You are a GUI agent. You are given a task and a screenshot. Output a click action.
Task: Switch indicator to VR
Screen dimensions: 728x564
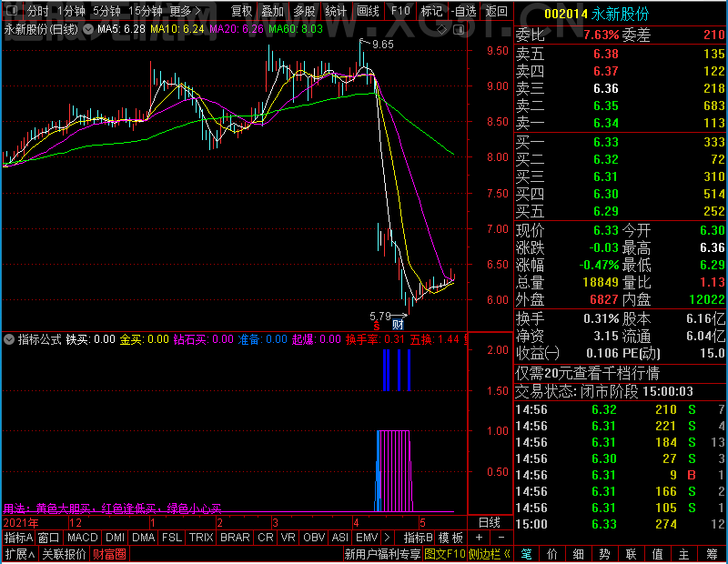[x=288, y=538]
